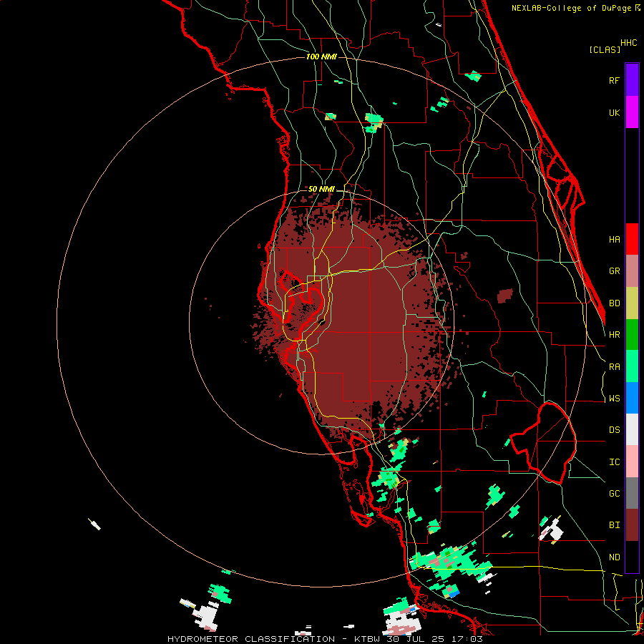Pick the blue WS legend swatch
The height and width of the screenshot is (644, 644).
coord(632,398)
